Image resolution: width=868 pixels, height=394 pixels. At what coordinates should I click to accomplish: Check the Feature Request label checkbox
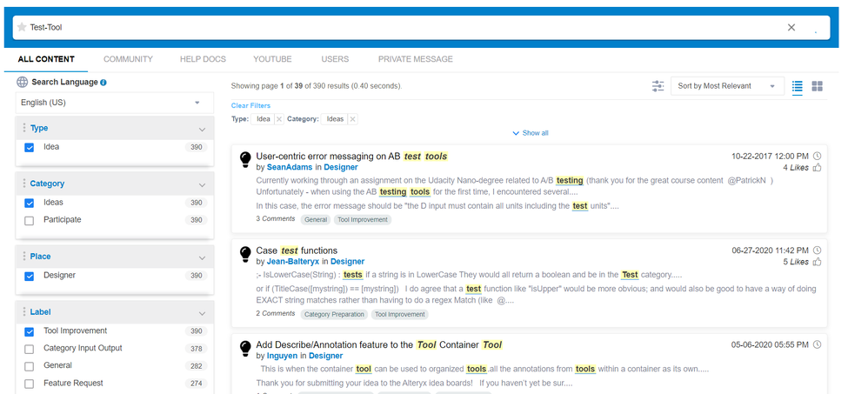pyautogui.click(x=30, y=384)
